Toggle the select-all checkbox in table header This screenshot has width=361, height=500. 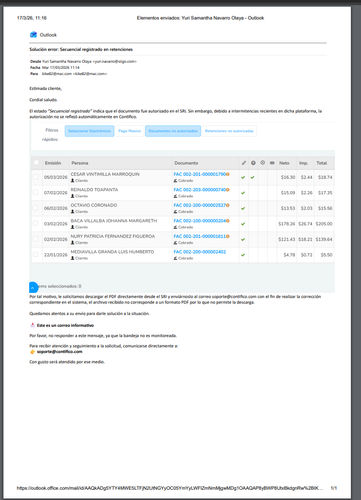[36, 163]
